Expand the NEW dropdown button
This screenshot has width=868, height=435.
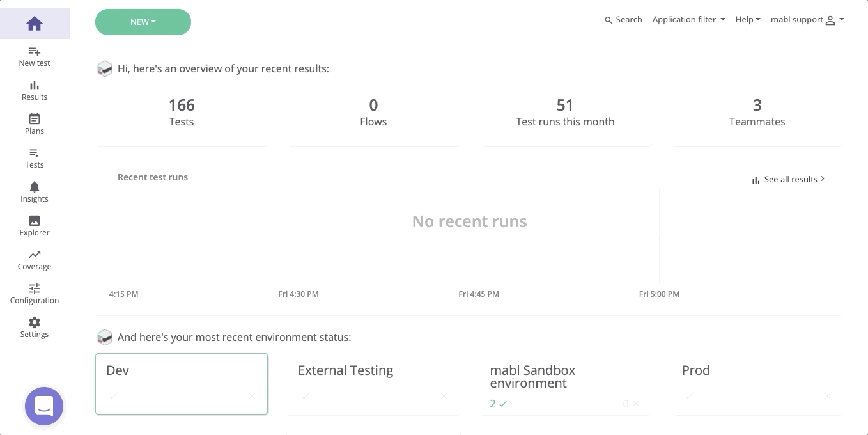(143, 22)
